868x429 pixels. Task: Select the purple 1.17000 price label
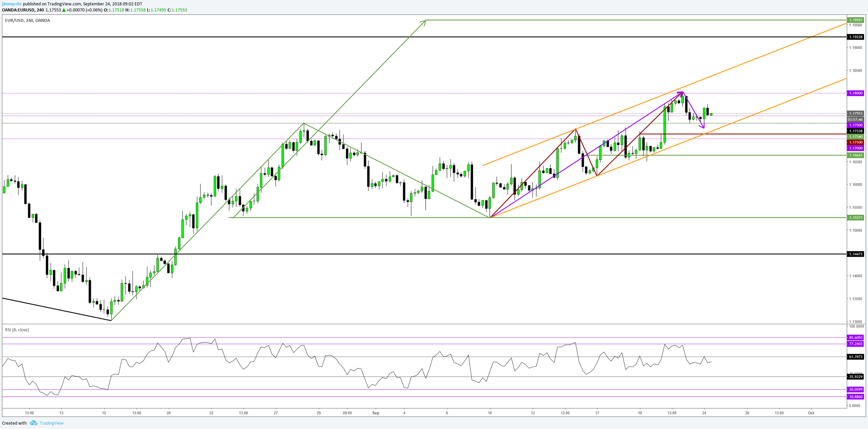[x=856, y=148]
